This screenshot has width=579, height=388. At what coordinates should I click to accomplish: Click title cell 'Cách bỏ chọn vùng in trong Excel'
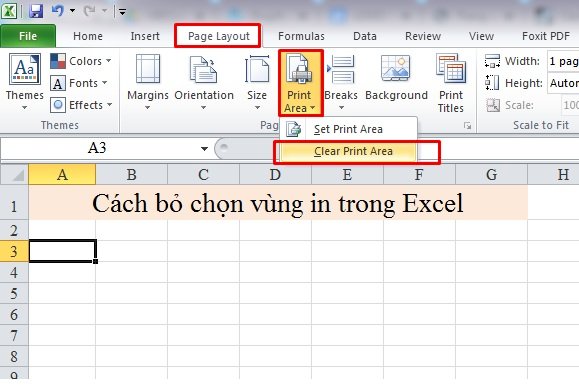[278, 203]
